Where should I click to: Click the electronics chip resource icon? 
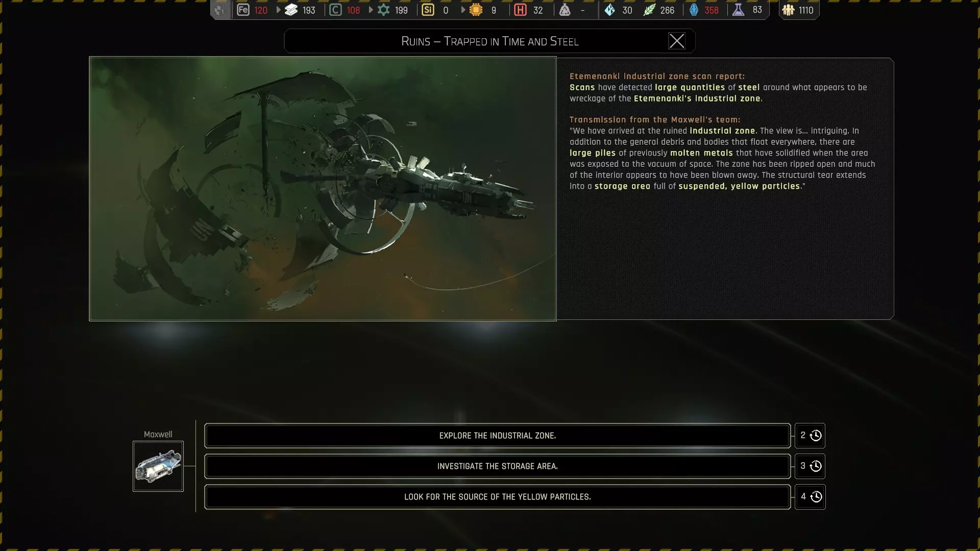tap(476, 10)
